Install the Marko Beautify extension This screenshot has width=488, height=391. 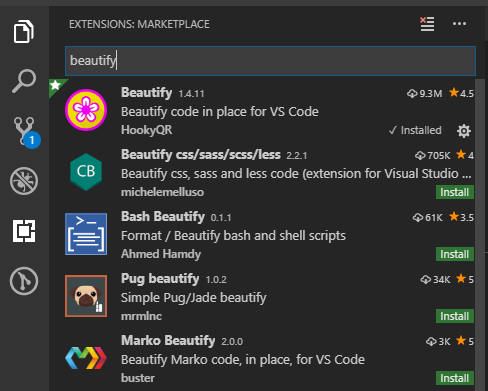coord(455,378)
